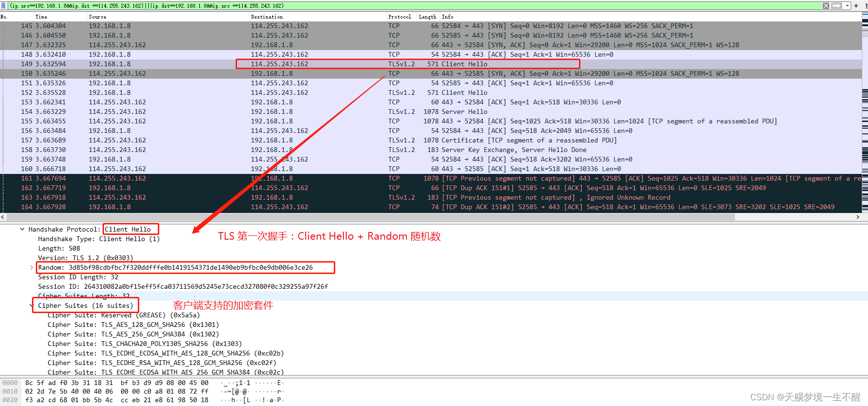This screenshot has width=868, height=406.
Task: Click inside the green display filter field
Action: (x=414, y=6)
